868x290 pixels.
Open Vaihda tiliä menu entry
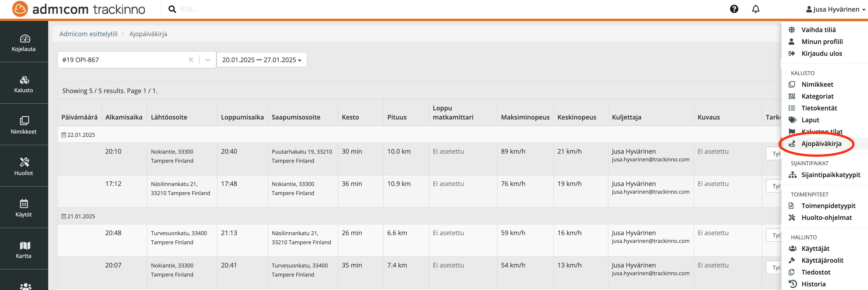(818, 30)
